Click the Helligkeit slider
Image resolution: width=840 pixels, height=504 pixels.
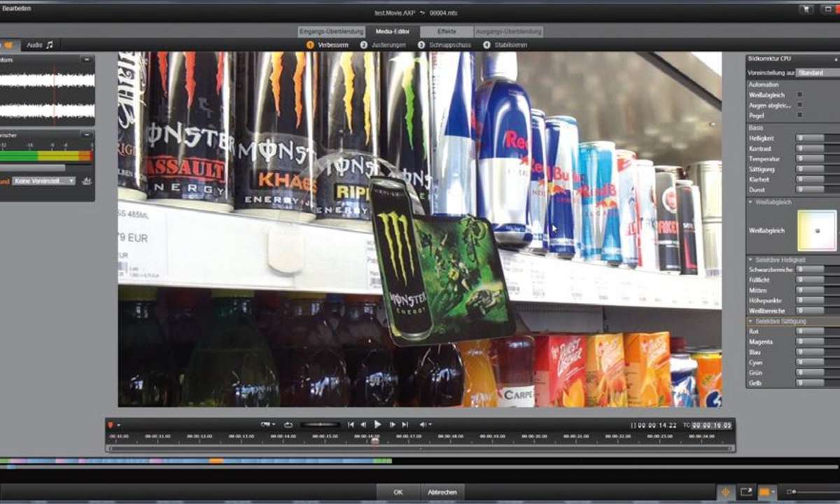click(818, 139)
